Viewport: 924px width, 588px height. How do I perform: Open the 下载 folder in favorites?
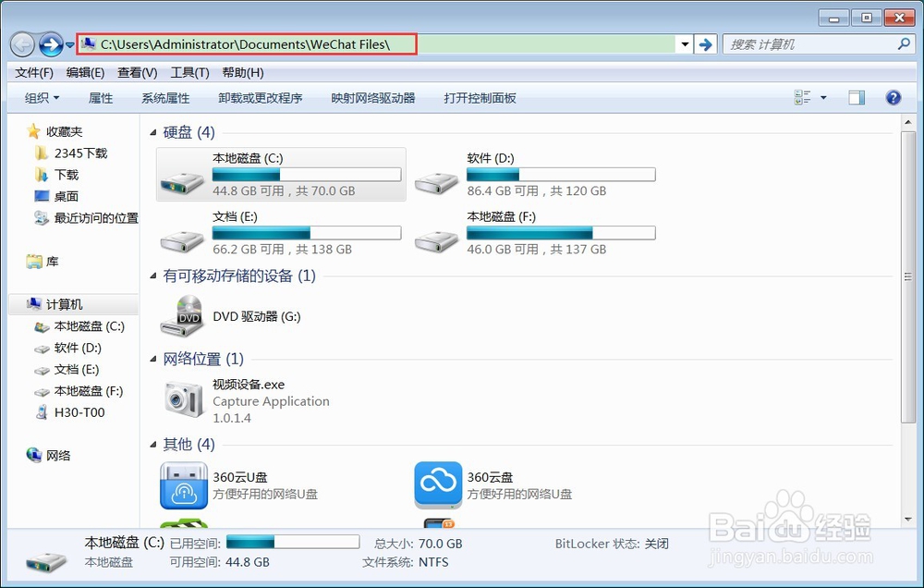pyautogui.click(x=66, y=175)
